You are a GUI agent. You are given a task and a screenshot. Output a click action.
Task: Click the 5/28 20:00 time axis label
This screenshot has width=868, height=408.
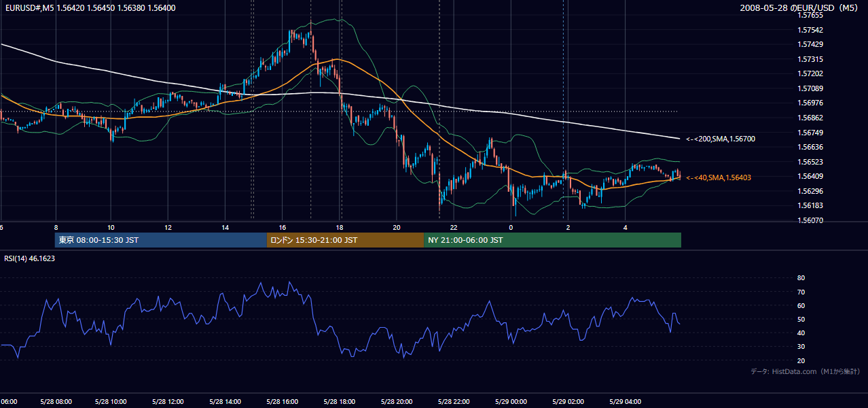click(397, 402)
